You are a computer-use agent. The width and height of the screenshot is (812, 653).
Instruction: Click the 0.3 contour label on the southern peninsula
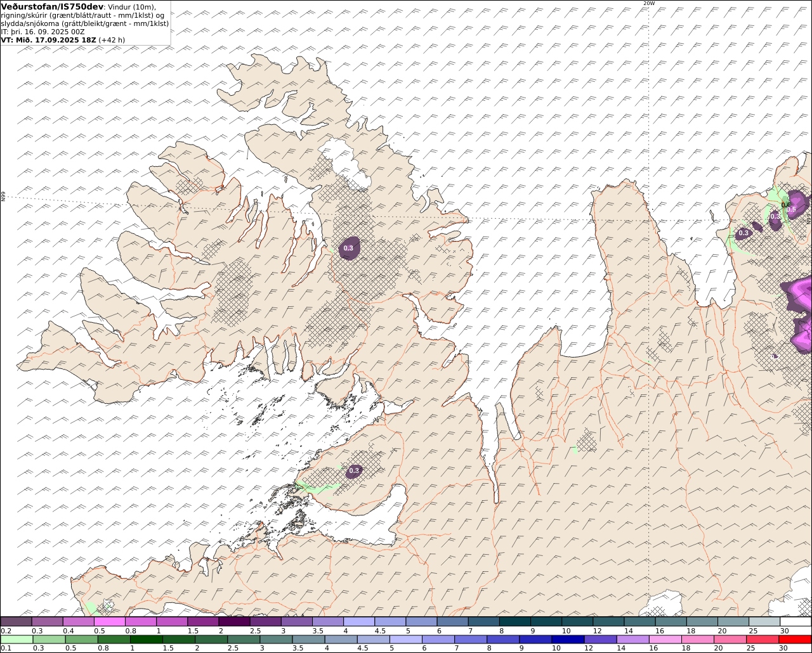[x=354, y=470]
